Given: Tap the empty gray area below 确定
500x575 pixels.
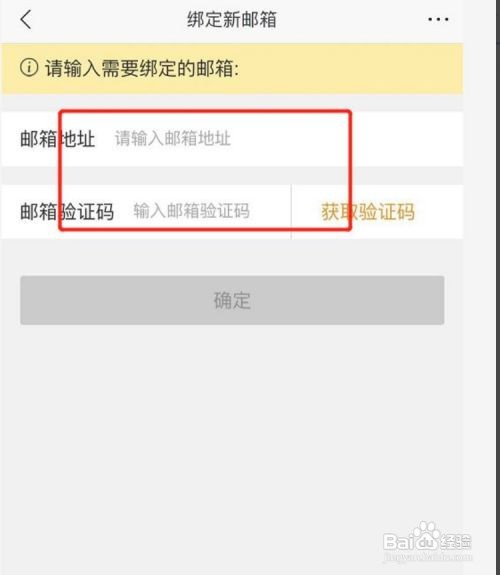Looking at the screenshot, I should (x=232, y=422).
